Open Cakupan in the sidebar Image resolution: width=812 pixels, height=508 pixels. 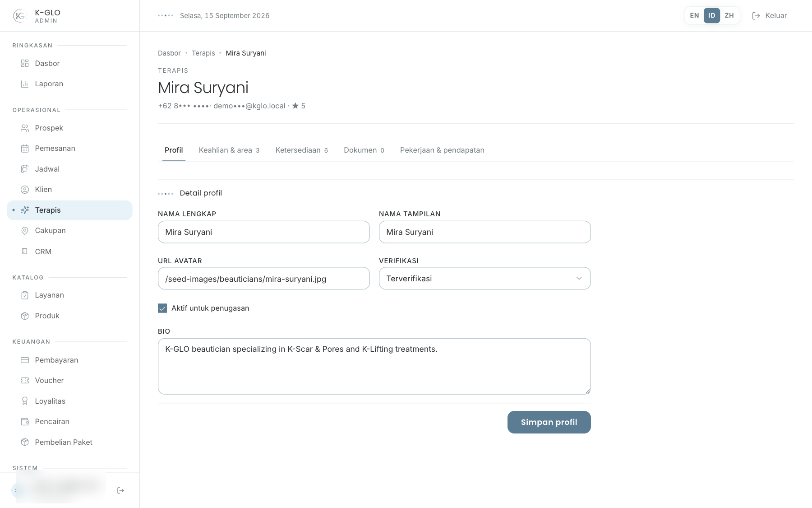pyautogui.click(x=69, y=231)
